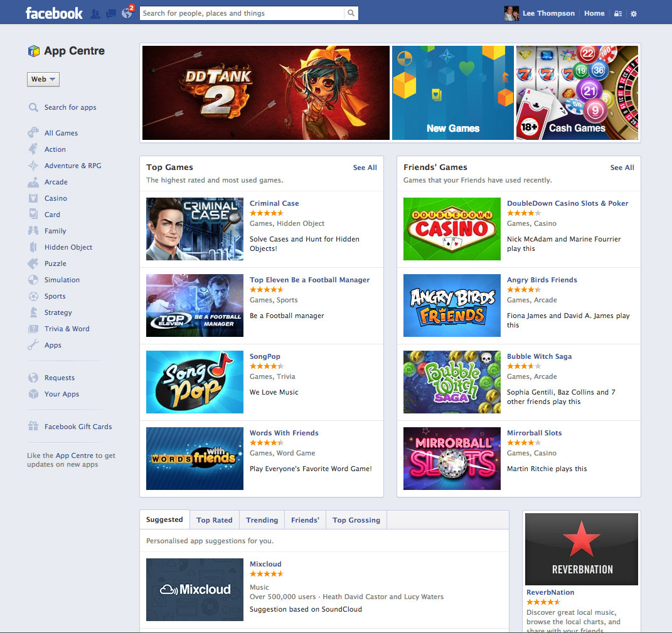Click Lee Thompson profile picture
The width and height of the screenshot is (672, 633).
tap(511, 13)
